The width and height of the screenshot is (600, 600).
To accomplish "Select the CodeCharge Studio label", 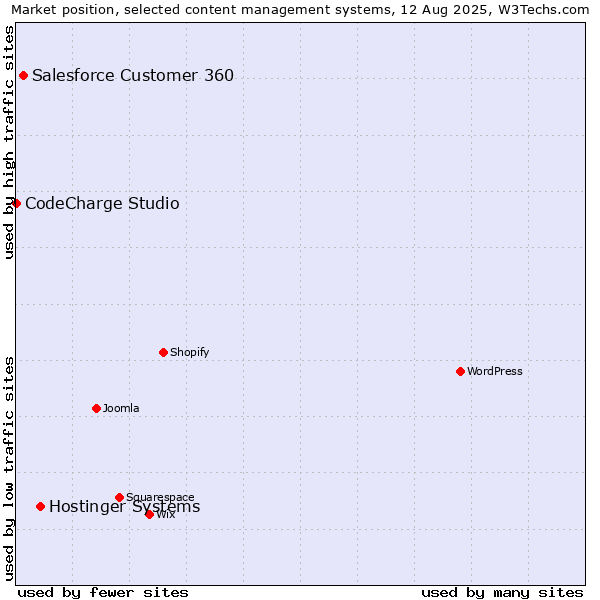I will [x=102, y=203].
